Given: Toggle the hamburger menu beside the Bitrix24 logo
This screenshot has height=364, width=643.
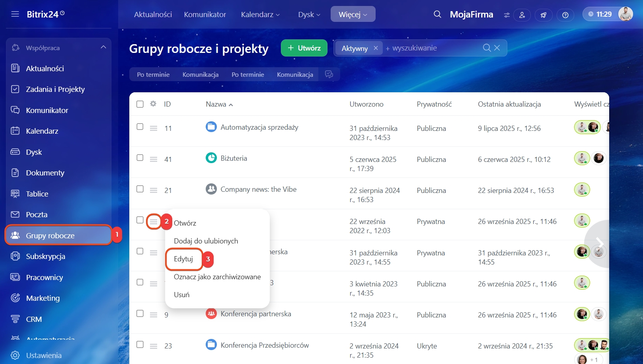Looking at the screenshot, I should click(x=15, y=14).
